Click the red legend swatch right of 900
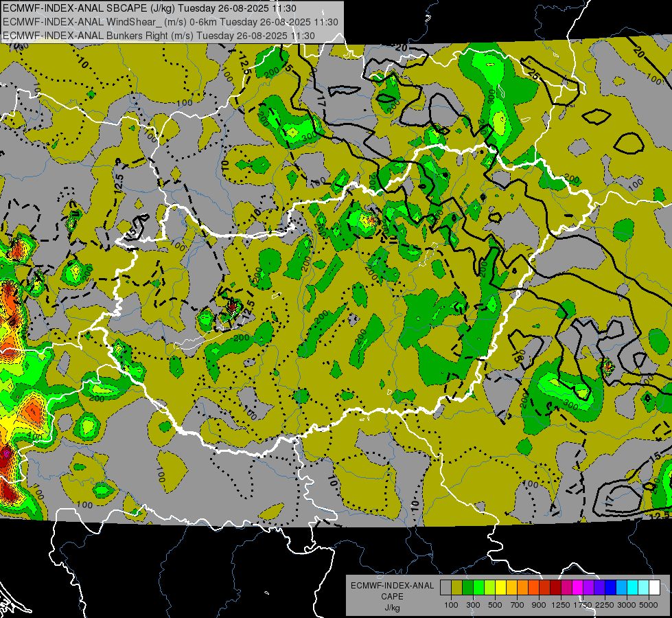This screenshot has width=672, height=618. pos(545,588)
